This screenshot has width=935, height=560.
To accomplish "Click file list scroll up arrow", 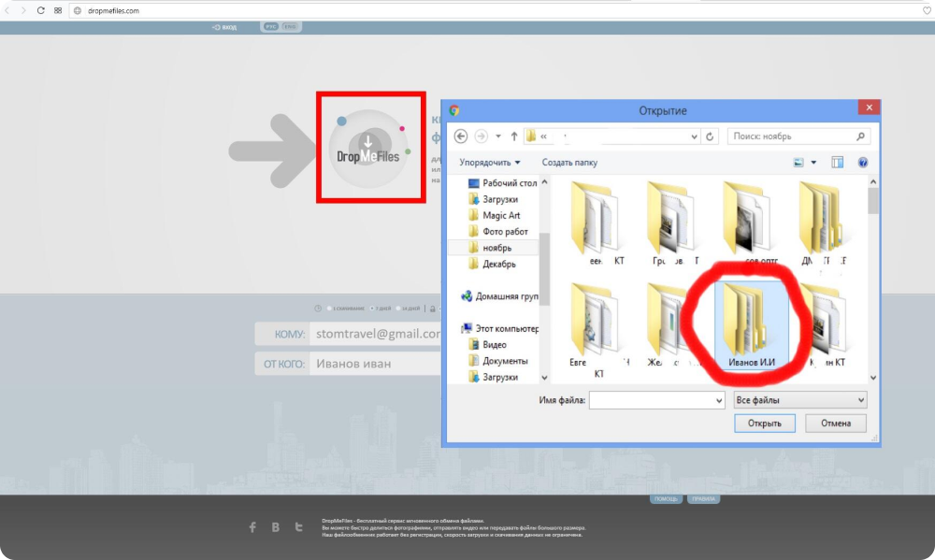I will tap(873, 182).
